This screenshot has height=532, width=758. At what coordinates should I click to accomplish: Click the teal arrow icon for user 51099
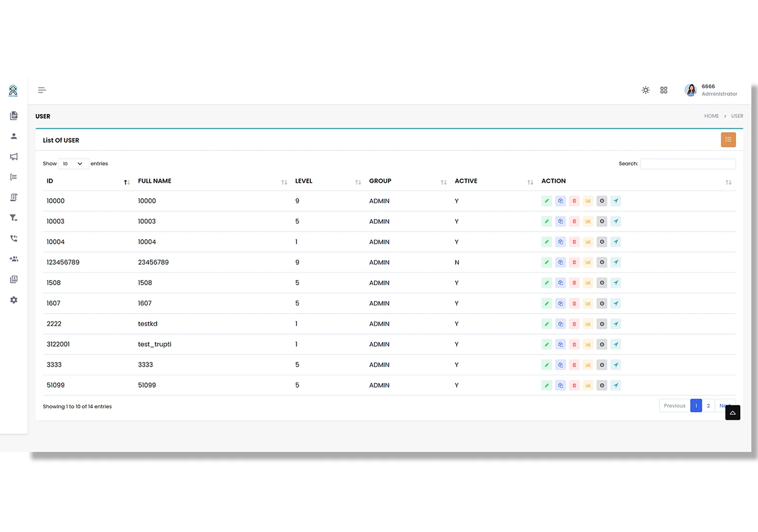[615, 386]
